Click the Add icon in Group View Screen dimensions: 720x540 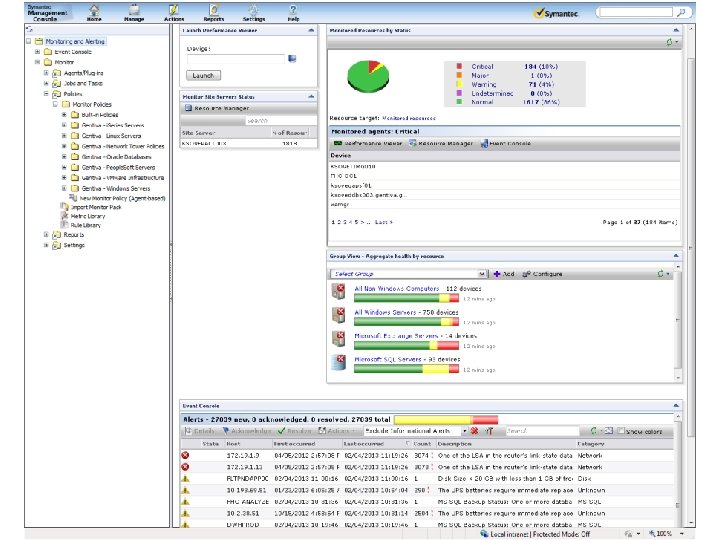click(497, 274)
